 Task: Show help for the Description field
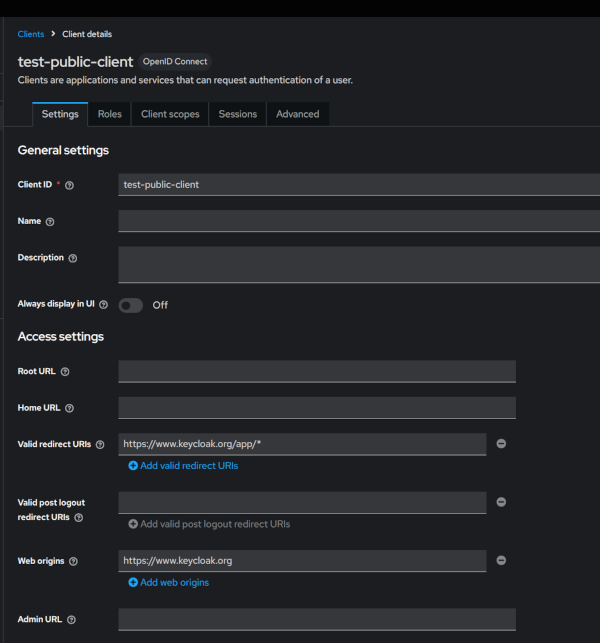(73, 258)
